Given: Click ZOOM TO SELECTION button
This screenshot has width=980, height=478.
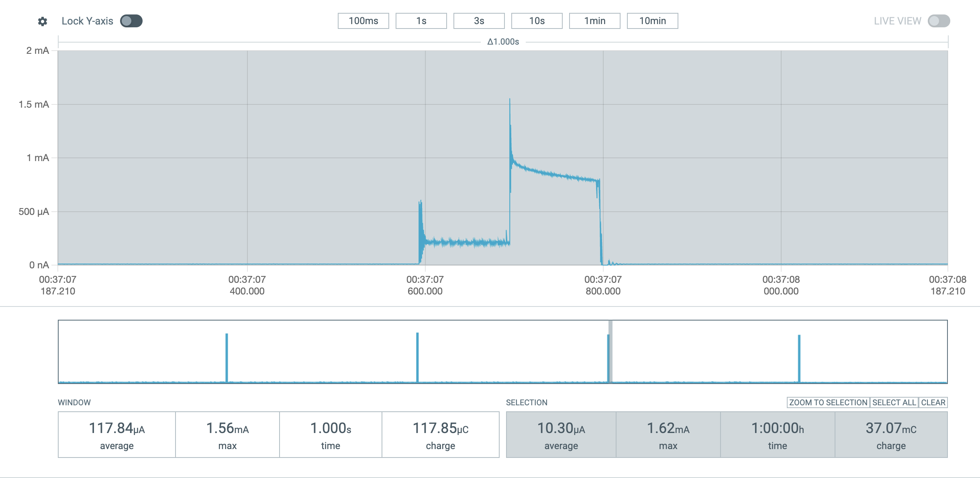Looking at the screenshot, I should pos(828,402).
